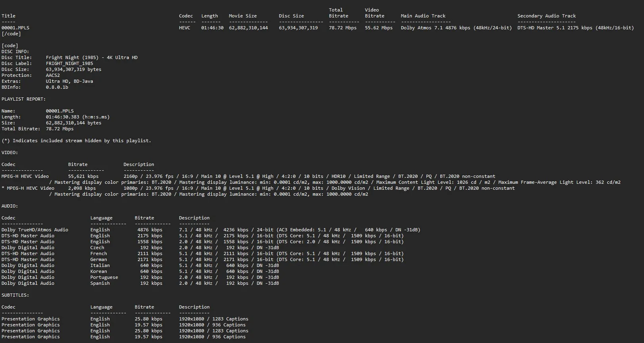Click the AACS2 protection value

[53, 75]
